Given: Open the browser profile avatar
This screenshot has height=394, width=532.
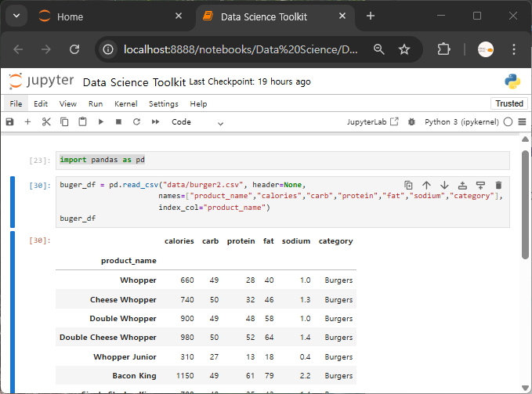Looking at the screenshot, I should click(x=486, y=49).
